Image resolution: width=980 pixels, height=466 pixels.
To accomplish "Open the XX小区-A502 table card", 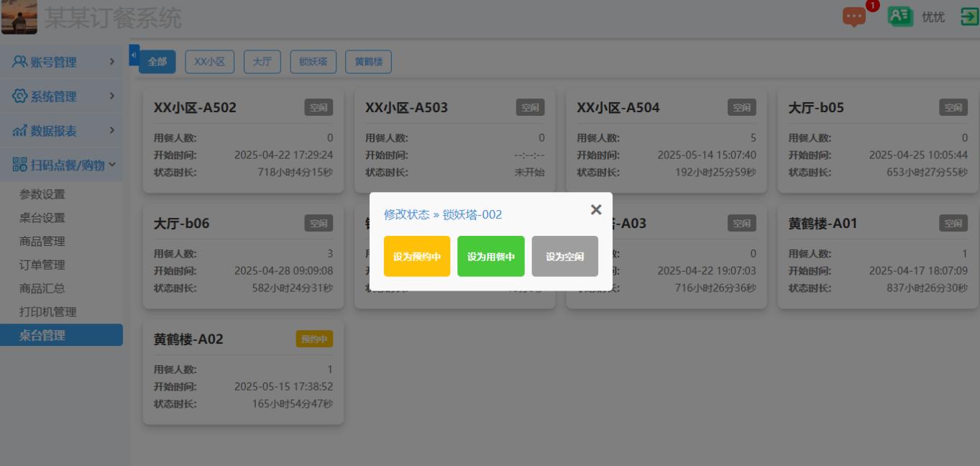I will (243, 141).
